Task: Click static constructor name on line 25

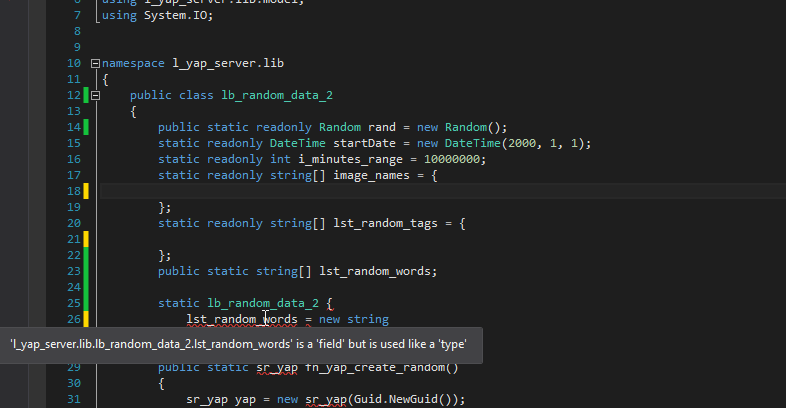Action: coord(263,303)
